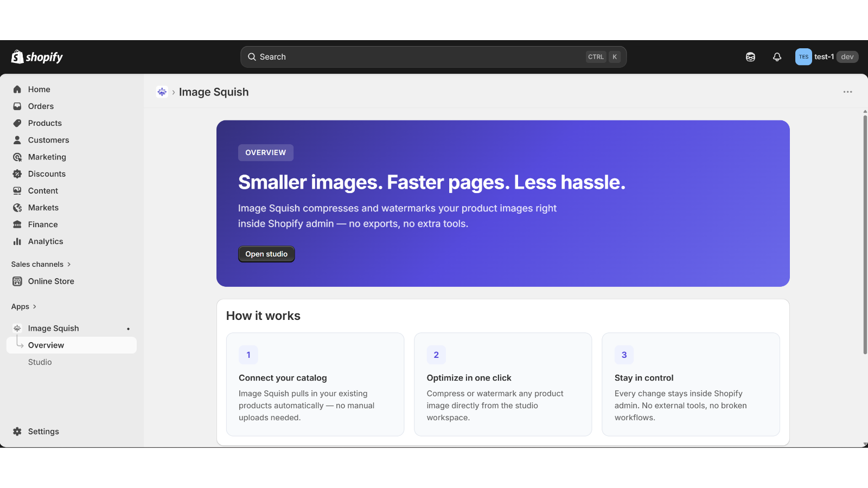Open the Orders page
Viewport: 868px width, 488px height.
point(72,106)
